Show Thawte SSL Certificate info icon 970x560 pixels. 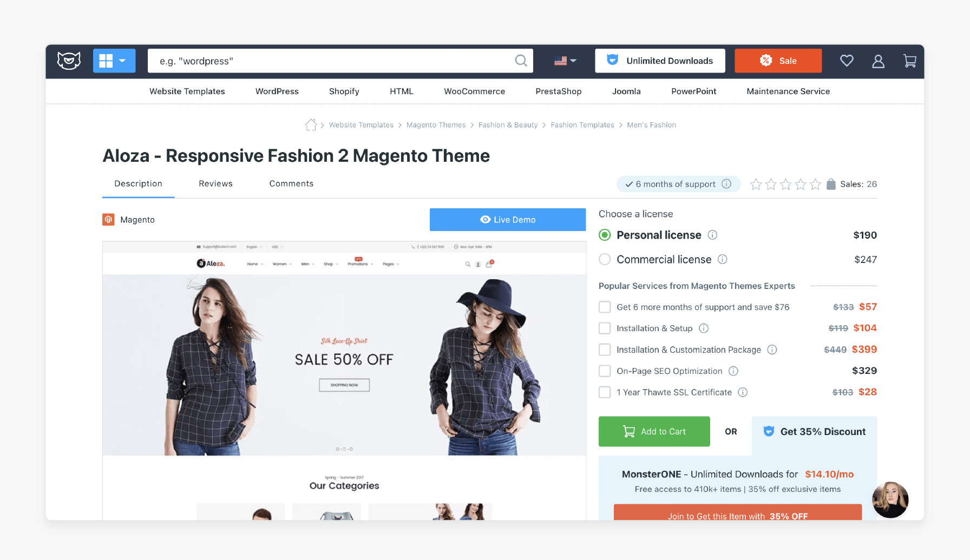[743, 392]
